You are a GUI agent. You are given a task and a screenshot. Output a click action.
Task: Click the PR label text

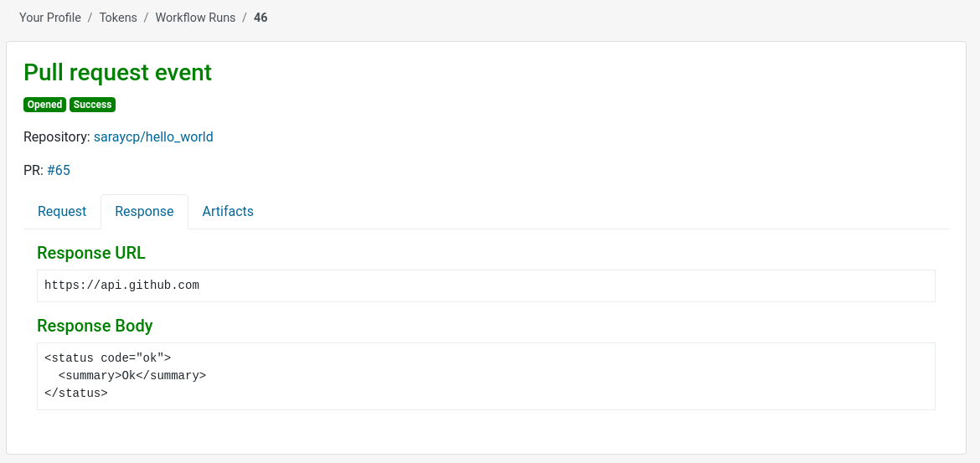click(x=33, y=170)
